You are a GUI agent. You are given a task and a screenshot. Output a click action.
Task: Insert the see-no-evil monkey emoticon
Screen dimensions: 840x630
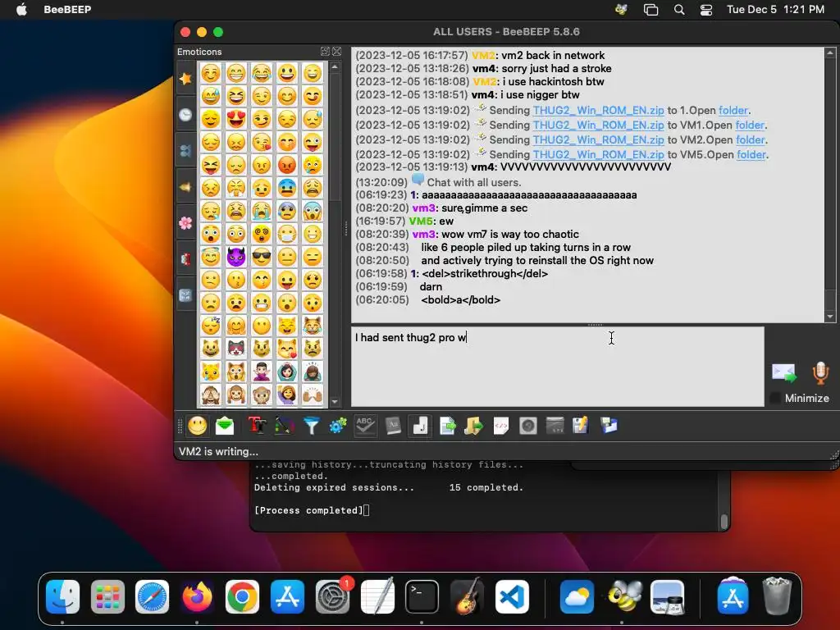coord(211,395)
